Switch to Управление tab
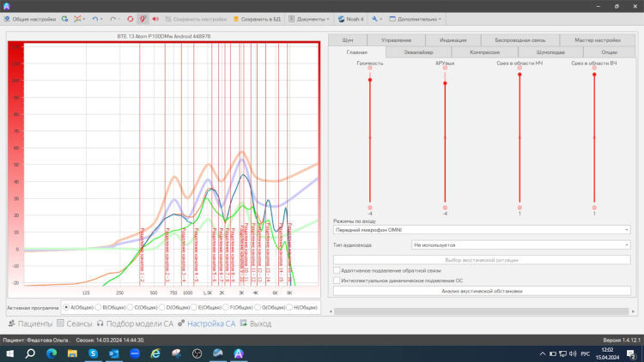Screen dimensions: 644x362 [x=397, y=40]
